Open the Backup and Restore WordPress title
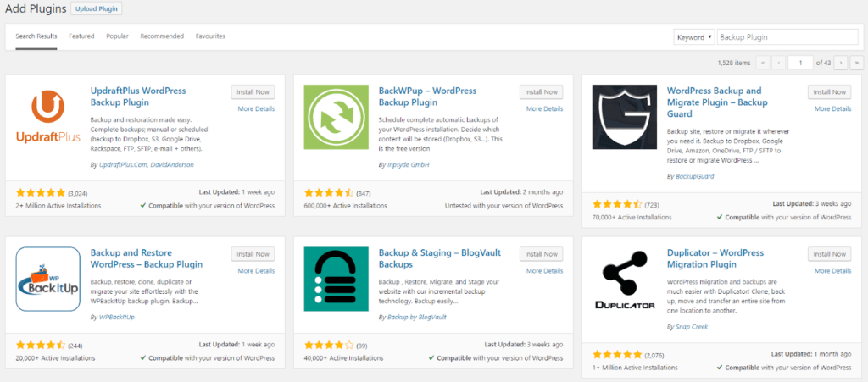 tap(146, 258)
